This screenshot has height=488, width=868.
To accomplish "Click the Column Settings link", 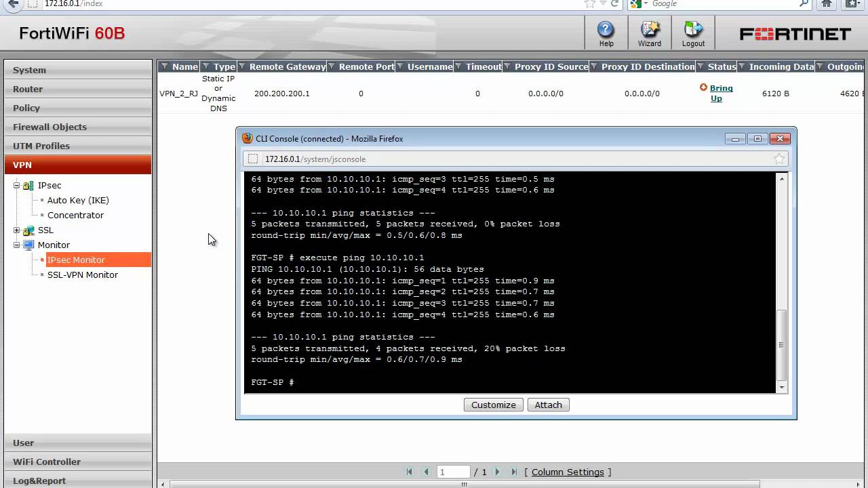I will 568,472.
